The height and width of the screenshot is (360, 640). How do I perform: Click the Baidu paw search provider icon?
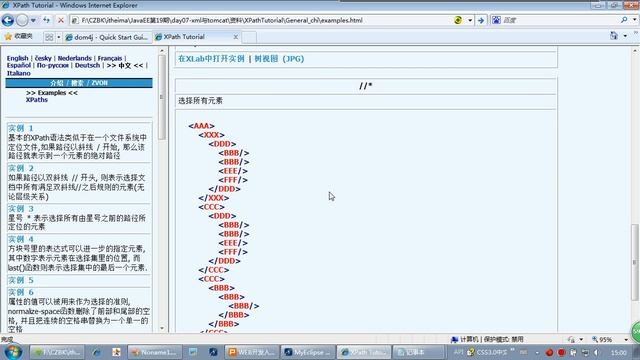click(x=496, y=20)
